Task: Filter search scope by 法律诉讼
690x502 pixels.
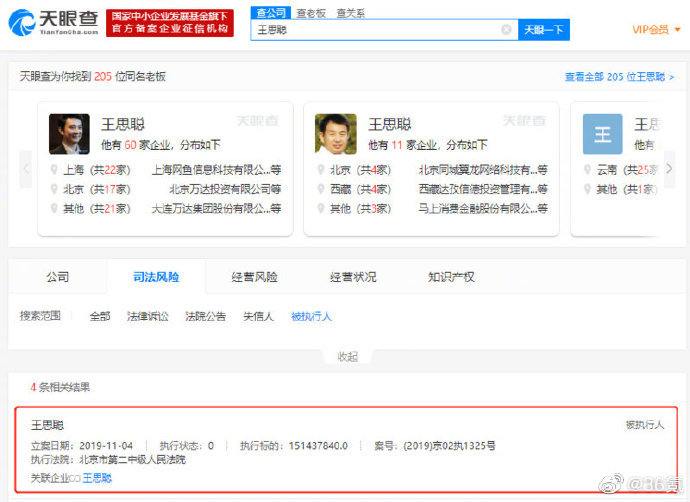Action: pyautogui.click(x=147, y=316)
